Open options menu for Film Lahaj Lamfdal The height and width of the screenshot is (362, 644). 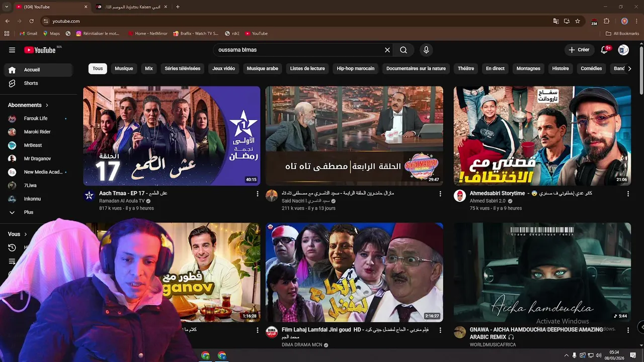(x=440, y=330)
